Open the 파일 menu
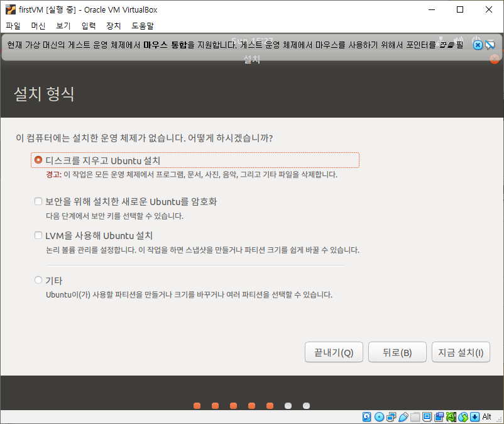Image resolution: width=504 pixels, height=424 pixels. [x=13, y=26]
